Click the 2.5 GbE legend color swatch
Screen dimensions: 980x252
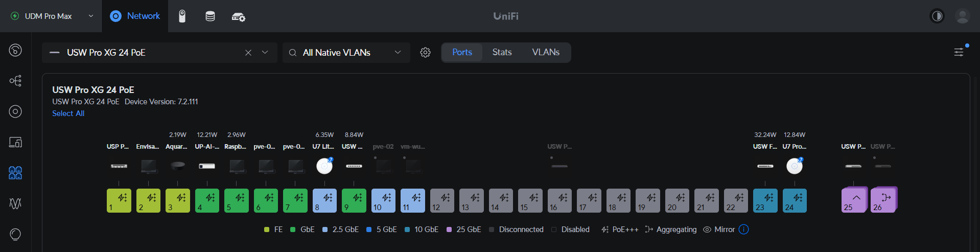[x=325, y=230]
